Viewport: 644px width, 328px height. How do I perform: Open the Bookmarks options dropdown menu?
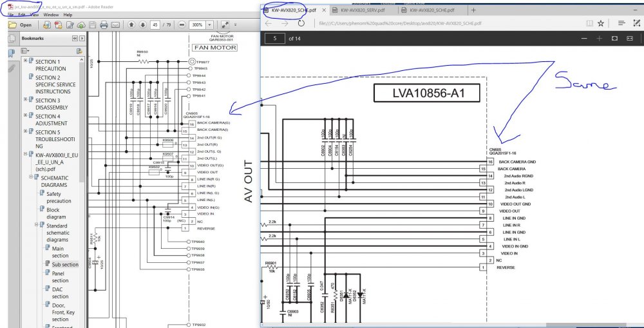(x=25, y=51)
